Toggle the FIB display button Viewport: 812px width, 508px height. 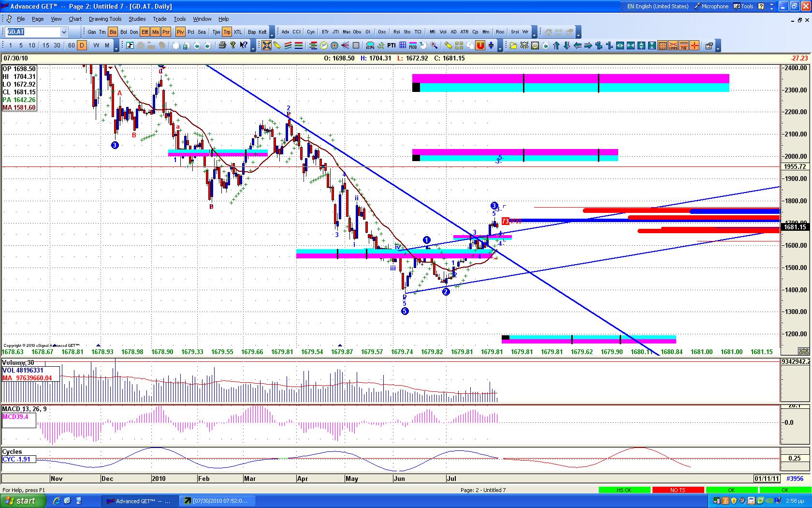click(684, 45)
